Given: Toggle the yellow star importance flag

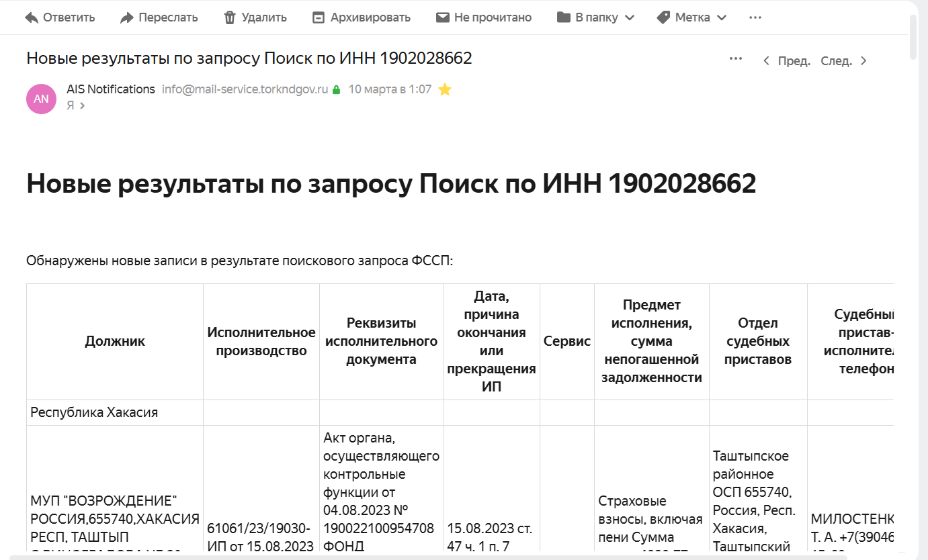Looking at the screenshot, I should pyautogui.click(x=445, y=89).
